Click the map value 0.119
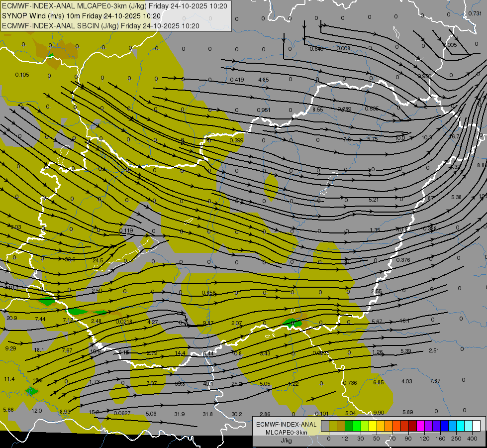 click(126, 230)
